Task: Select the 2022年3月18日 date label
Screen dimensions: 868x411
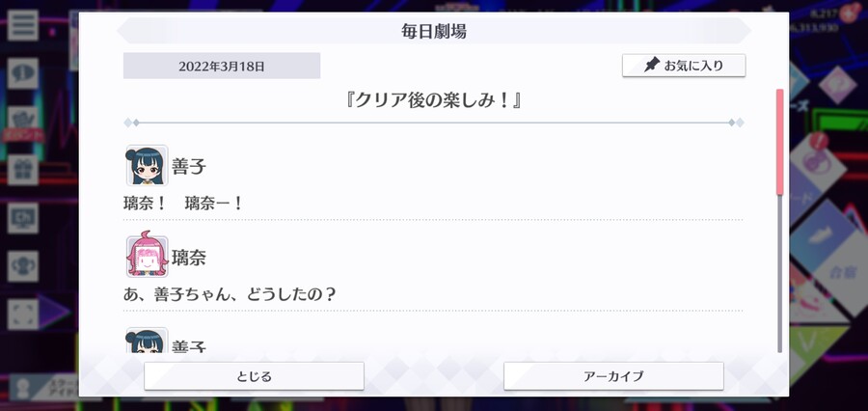Action: 222,66
